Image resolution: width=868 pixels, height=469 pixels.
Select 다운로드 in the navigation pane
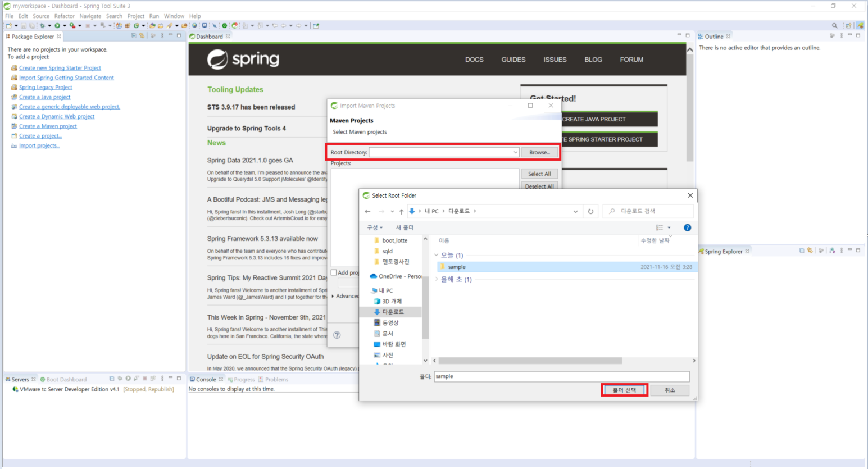click(x=393, y=312)
